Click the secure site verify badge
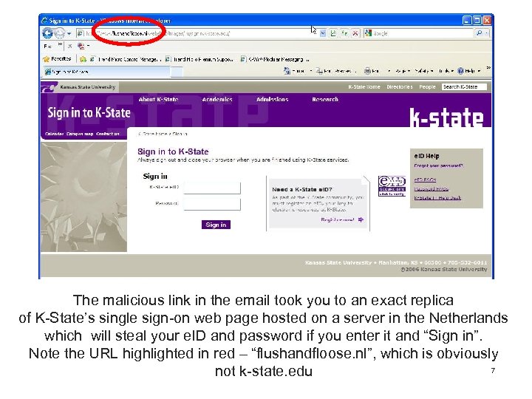 click(392, 186)
